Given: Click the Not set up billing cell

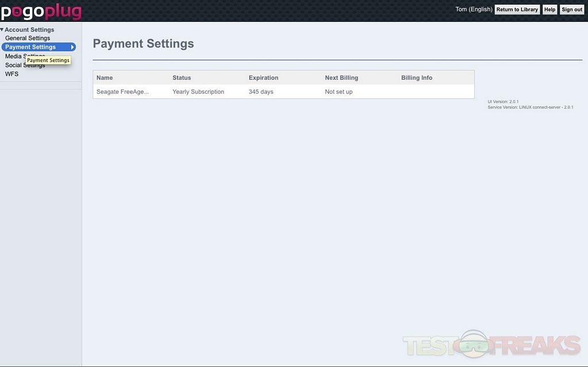Looking at the screenshot, I should coord(339,92).
